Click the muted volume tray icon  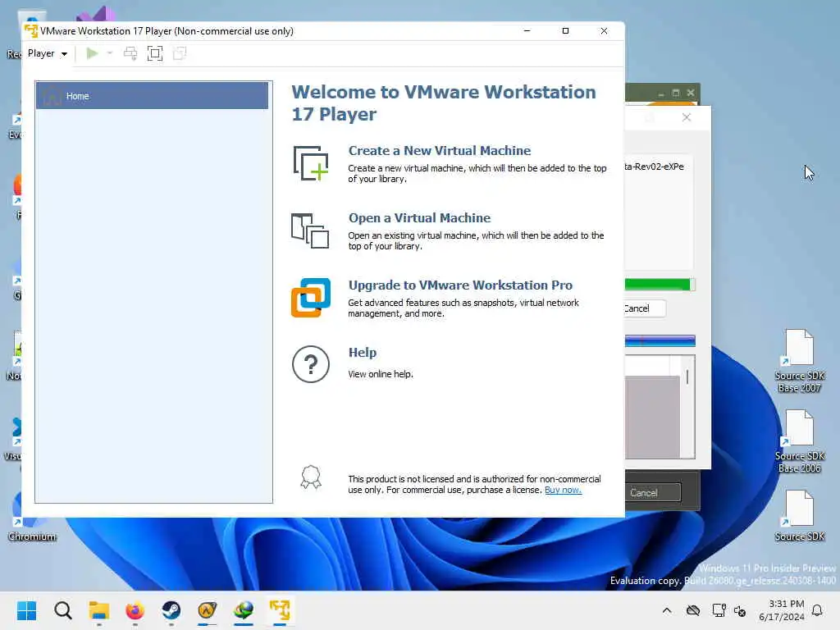coord(740,610)
